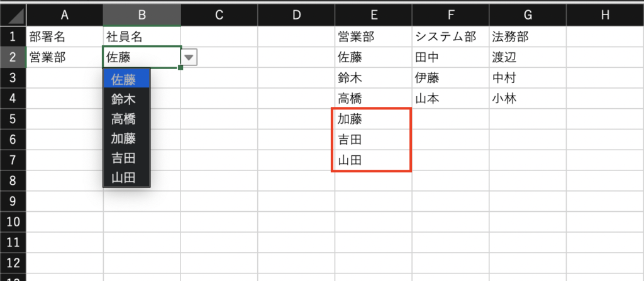The image size is (644, 281).
Task: Click the dropdown arrow next to cell B2
Action: [x=189, y=58]
